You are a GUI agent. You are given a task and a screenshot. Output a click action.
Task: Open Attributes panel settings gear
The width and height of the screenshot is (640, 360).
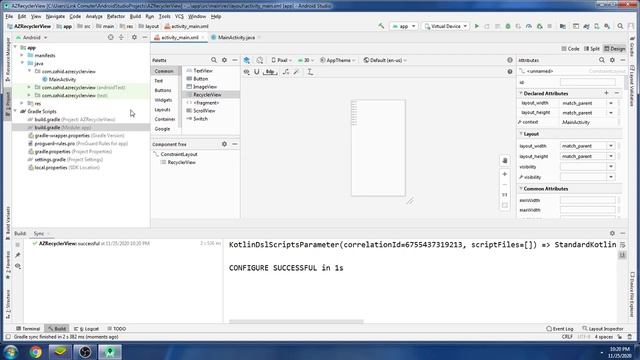click(612, 60)
